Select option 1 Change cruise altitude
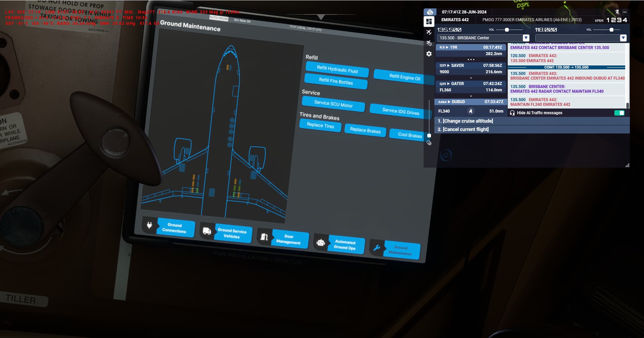 point(532,121)
